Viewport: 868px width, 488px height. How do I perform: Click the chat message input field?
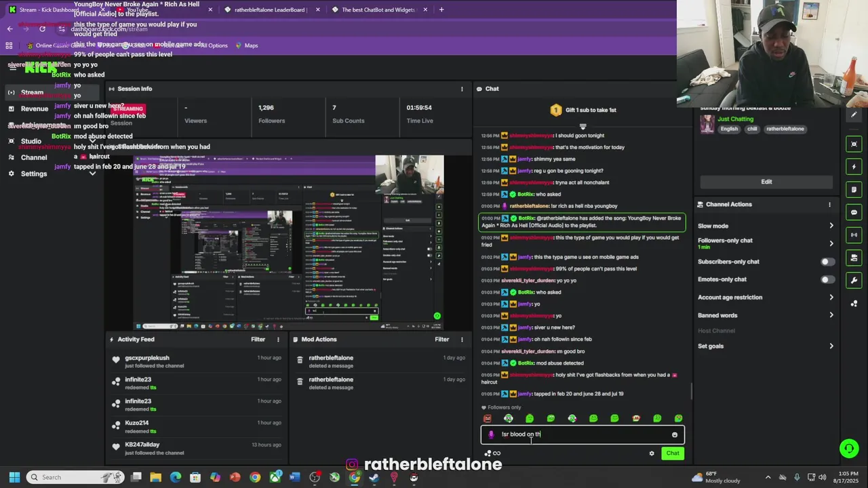click(x=583, y=434)
